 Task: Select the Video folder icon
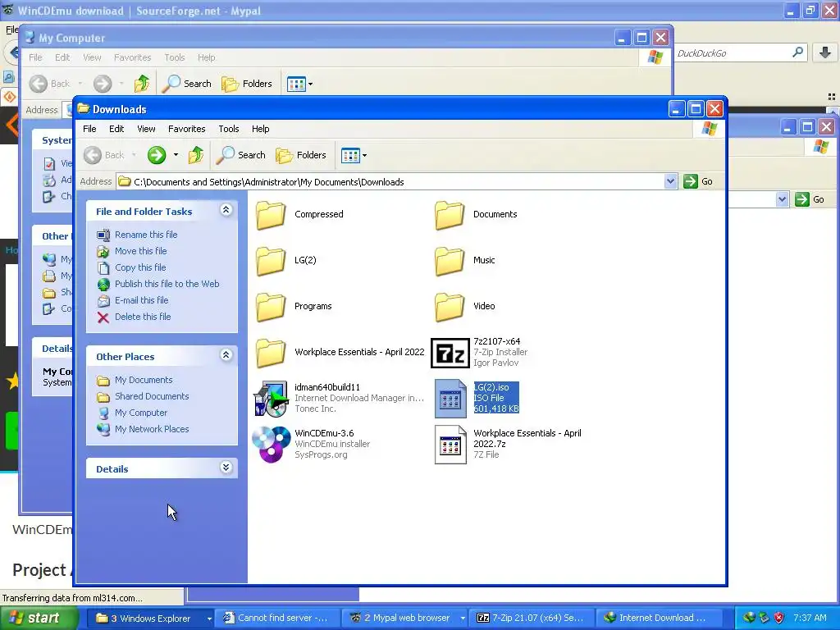tap(450, 307)
